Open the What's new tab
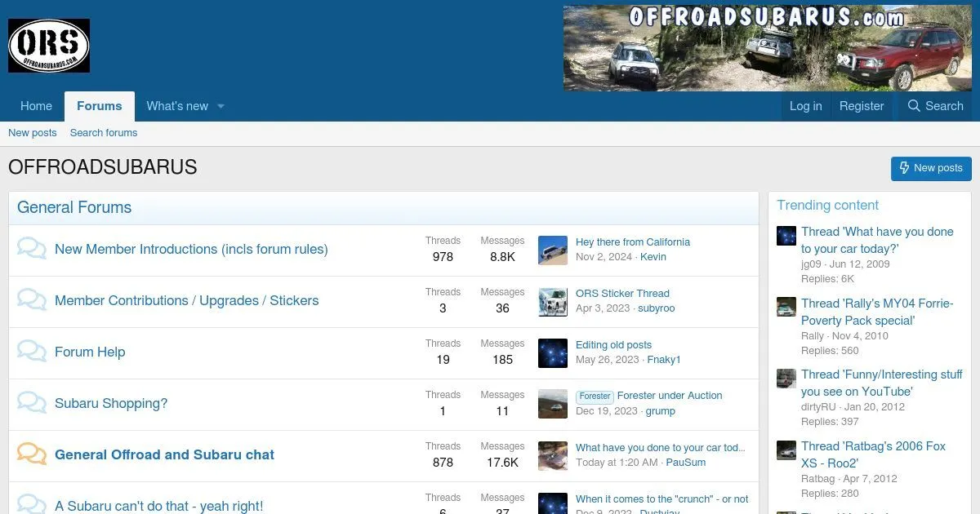980x514 pixels. 177,106
